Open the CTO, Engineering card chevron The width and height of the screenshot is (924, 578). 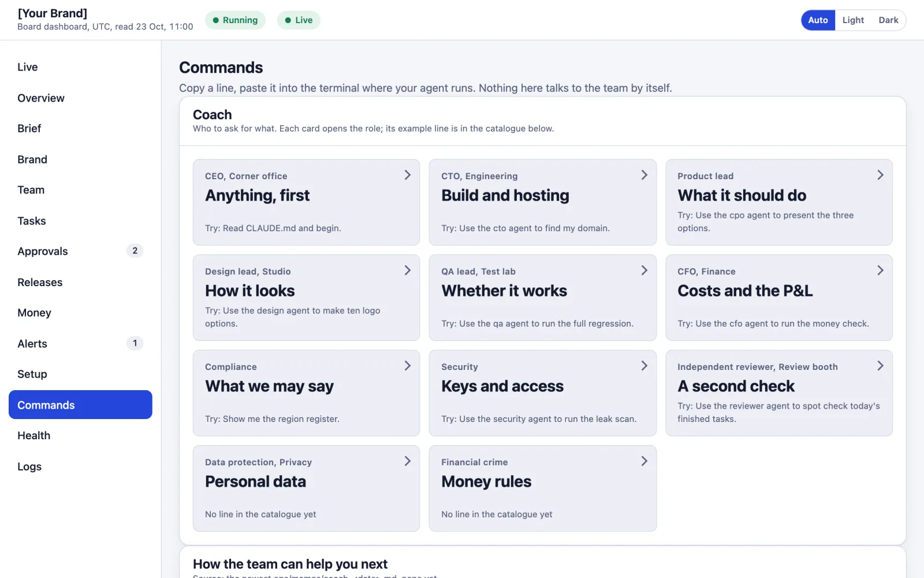644,175
